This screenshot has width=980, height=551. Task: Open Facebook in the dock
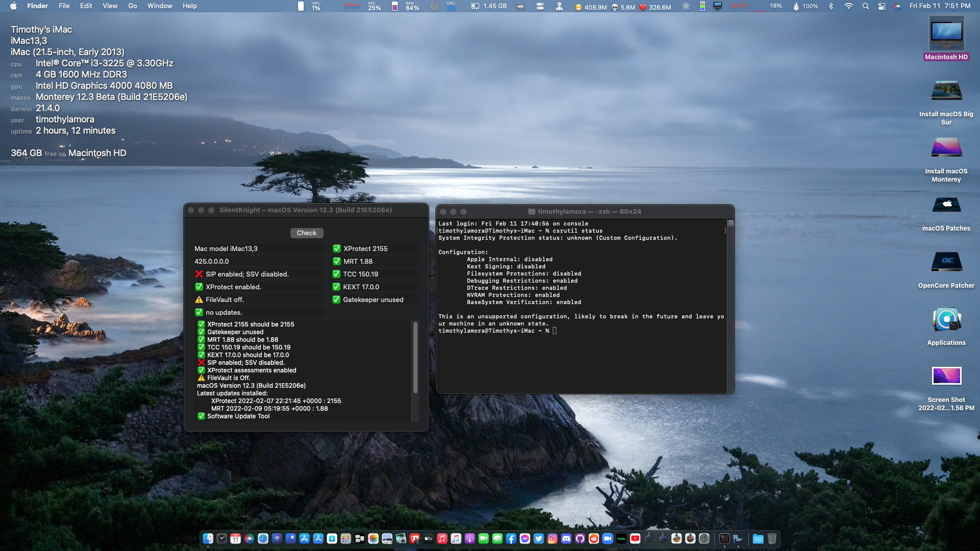click(x=511, y=538)
